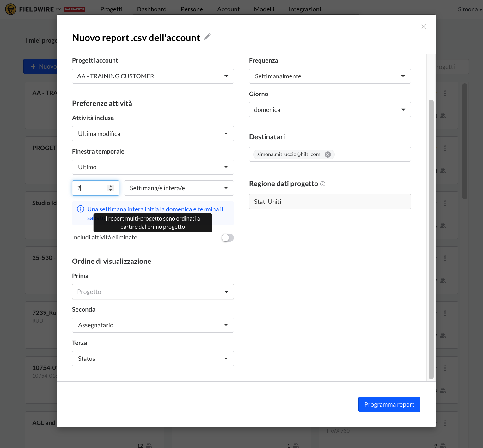
Task: Open the Simona user menu
Action: coord(470,9)
